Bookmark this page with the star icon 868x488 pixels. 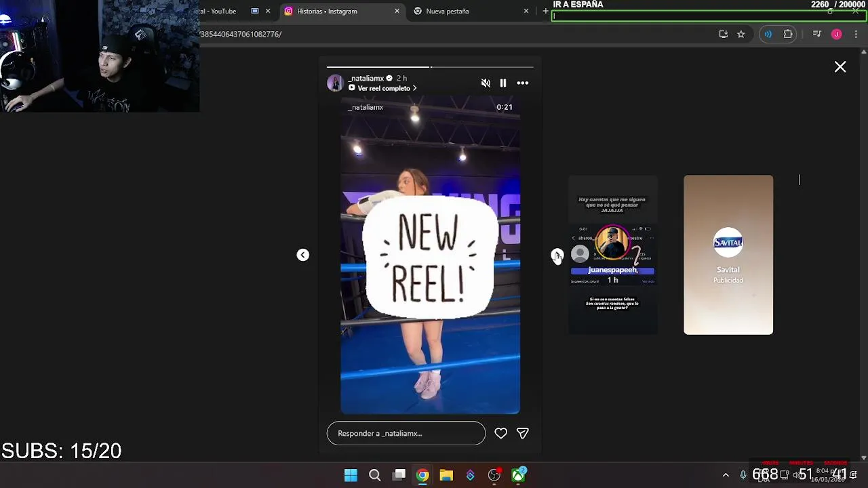tap(741, 34)
